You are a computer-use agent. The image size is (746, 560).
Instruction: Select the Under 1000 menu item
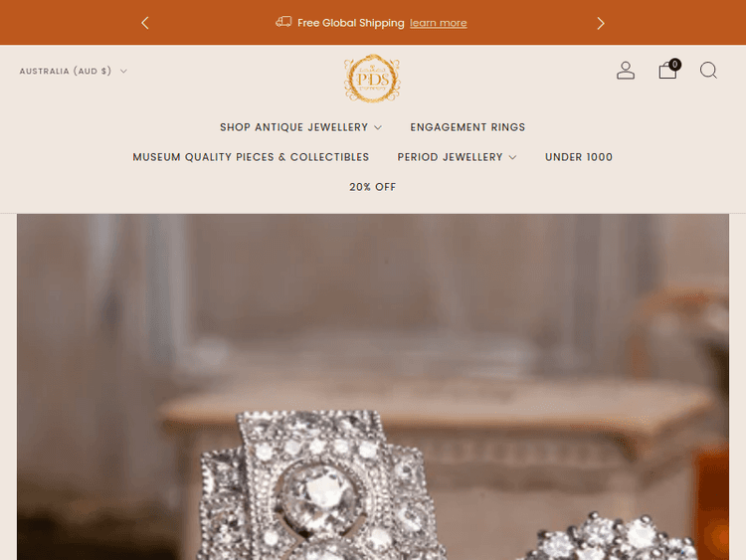[579, 157]
